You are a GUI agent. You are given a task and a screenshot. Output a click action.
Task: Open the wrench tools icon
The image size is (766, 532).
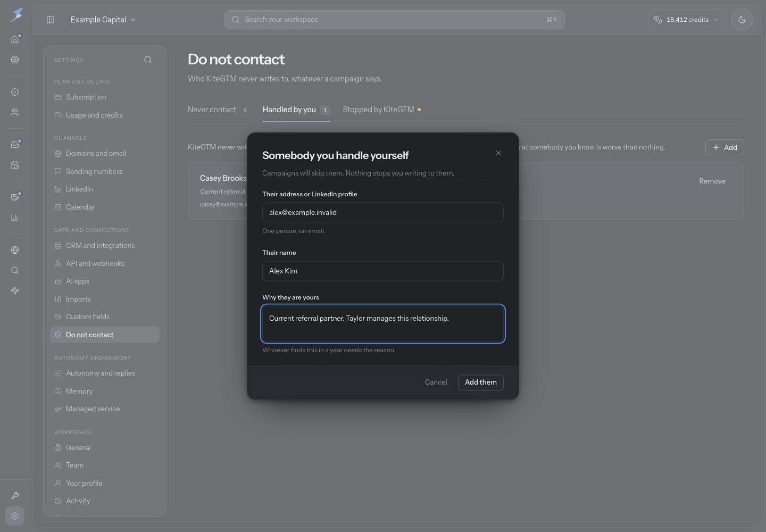[x=15, y=496]
